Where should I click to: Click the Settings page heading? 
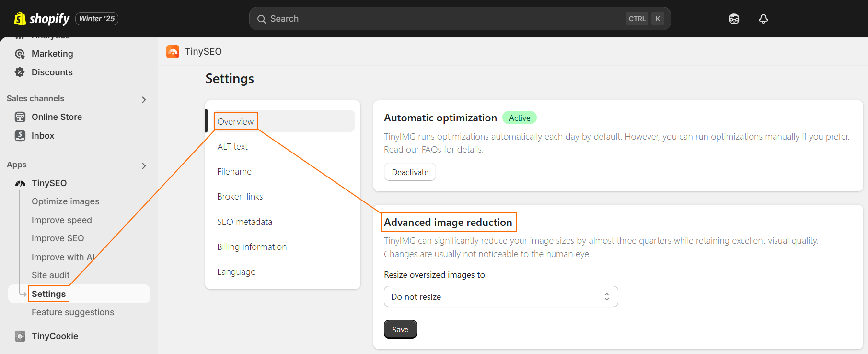coord(230,79)
